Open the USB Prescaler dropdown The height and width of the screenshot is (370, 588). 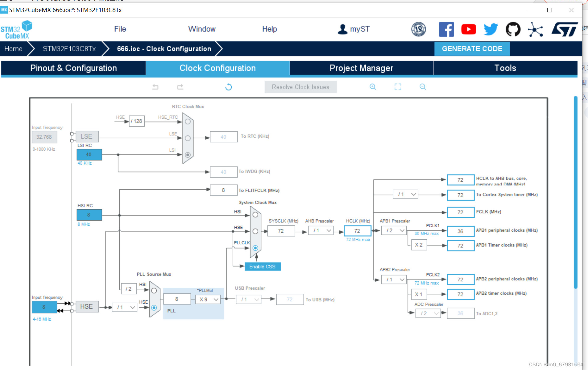[x=249, y=299]
